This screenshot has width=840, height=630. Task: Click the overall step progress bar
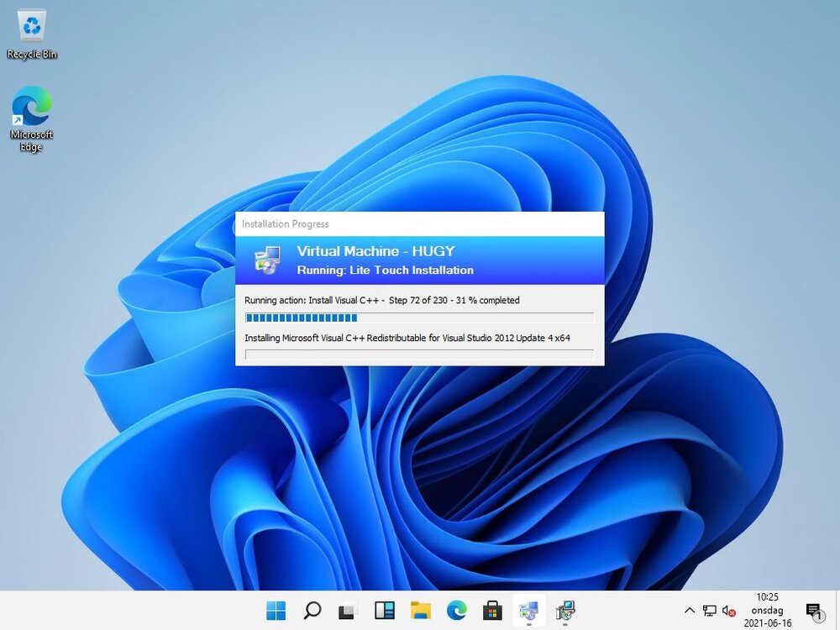tap(419, 318)
